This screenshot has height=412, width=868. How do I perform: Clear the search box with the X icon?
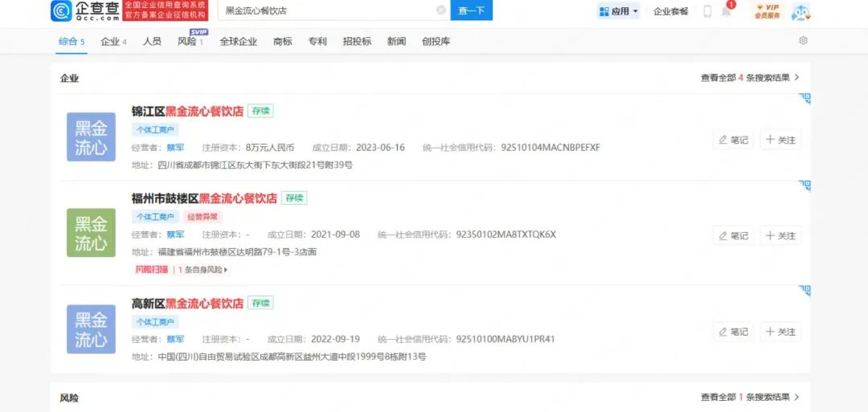tap(440, 10)
